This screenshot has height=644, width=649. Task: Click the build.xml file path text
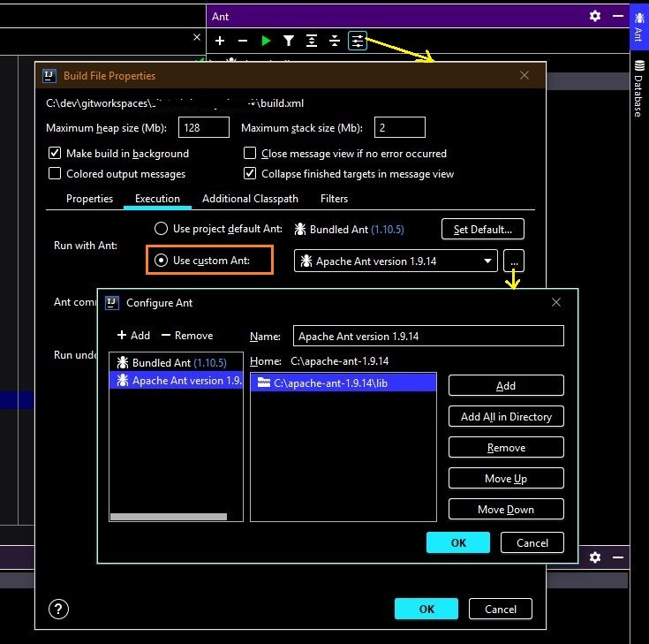click(175, 103)
